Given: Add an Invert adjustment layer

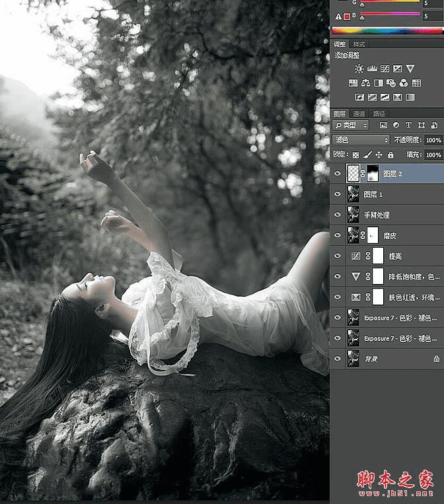Looking at the screenshot, I should click(359, 96).
